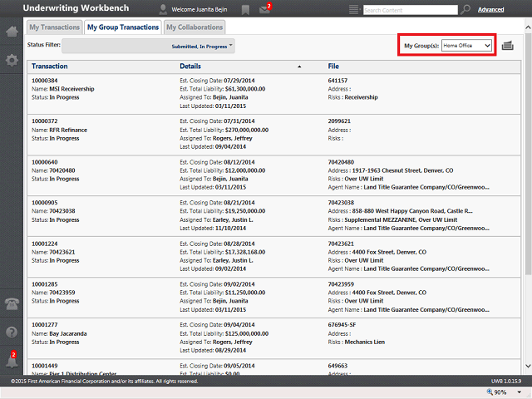Open transaction 10001449

(45, 366)
